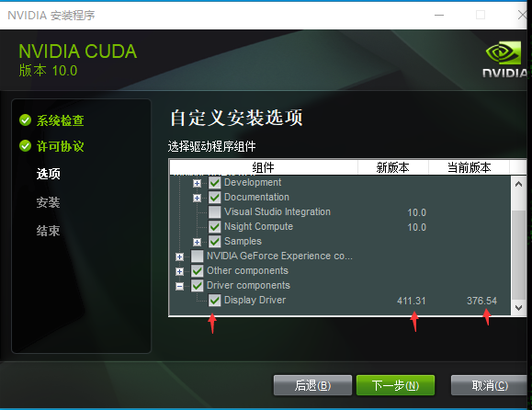Select the 选项 step in sidebar
This screenshot has width=532, height=410.
pos(48,174)
